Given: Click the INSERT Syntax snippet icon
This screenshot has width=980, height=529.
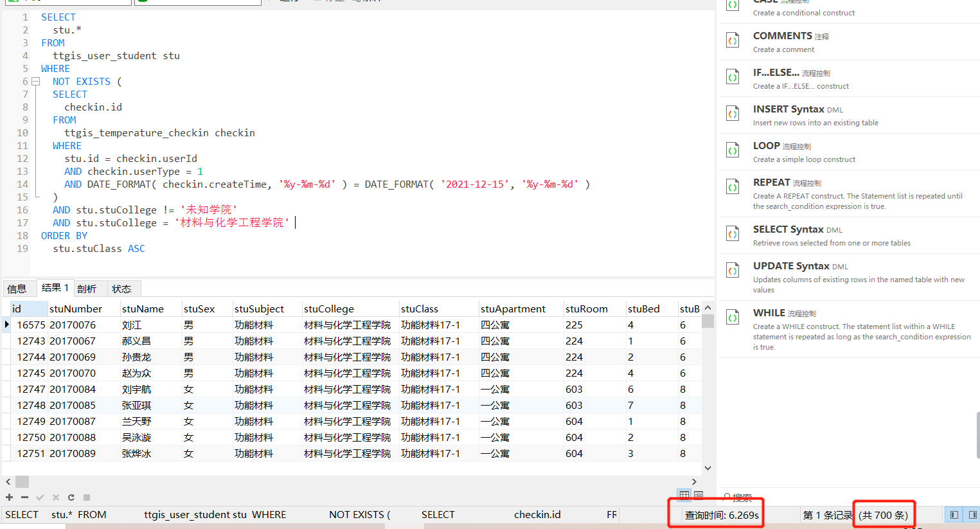Looking at the screenshot, I should pyautogui.click(x=733, y=114).
